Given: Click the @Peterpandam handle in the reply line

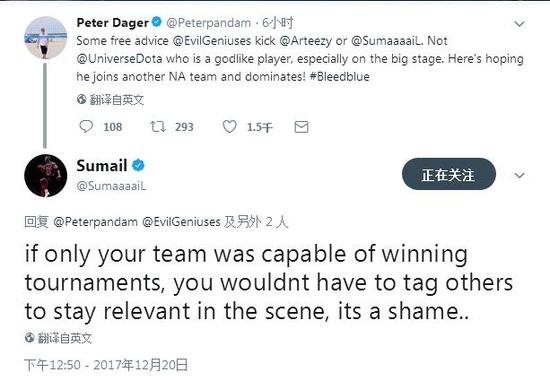Looking at the screenshot, I should tap(95, 222).
